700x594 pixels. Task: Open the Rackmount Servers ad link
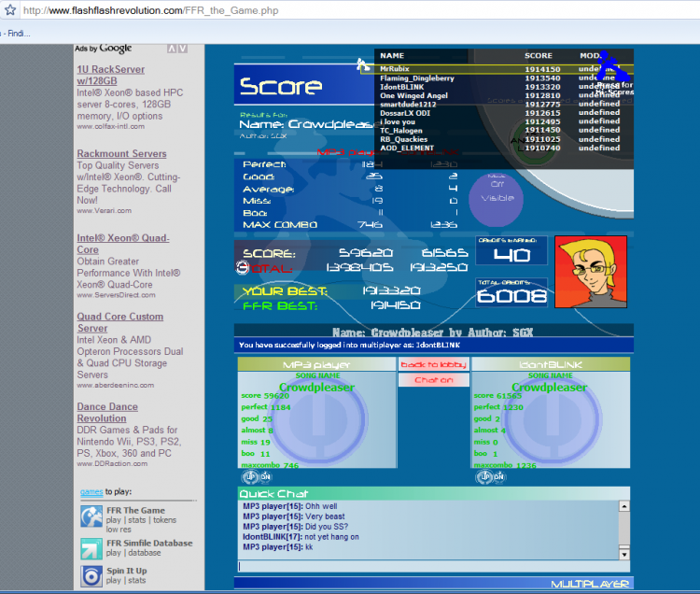(121, 153)
